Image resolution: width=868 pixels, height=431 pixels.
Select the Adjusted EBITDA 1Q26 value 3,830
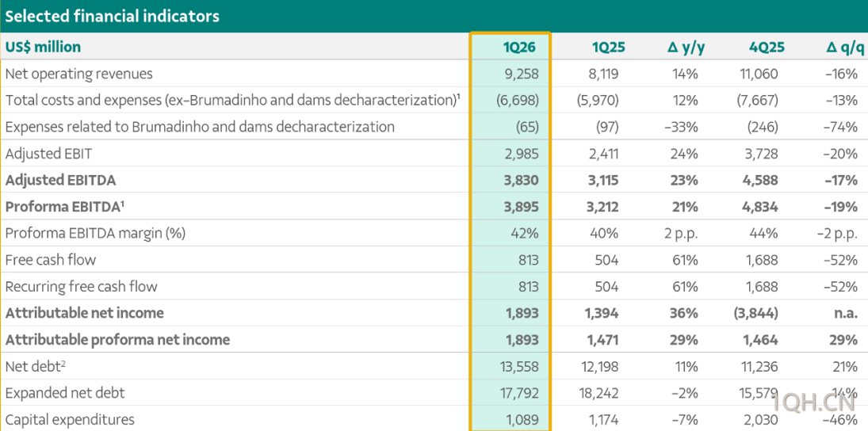(521, 180)
